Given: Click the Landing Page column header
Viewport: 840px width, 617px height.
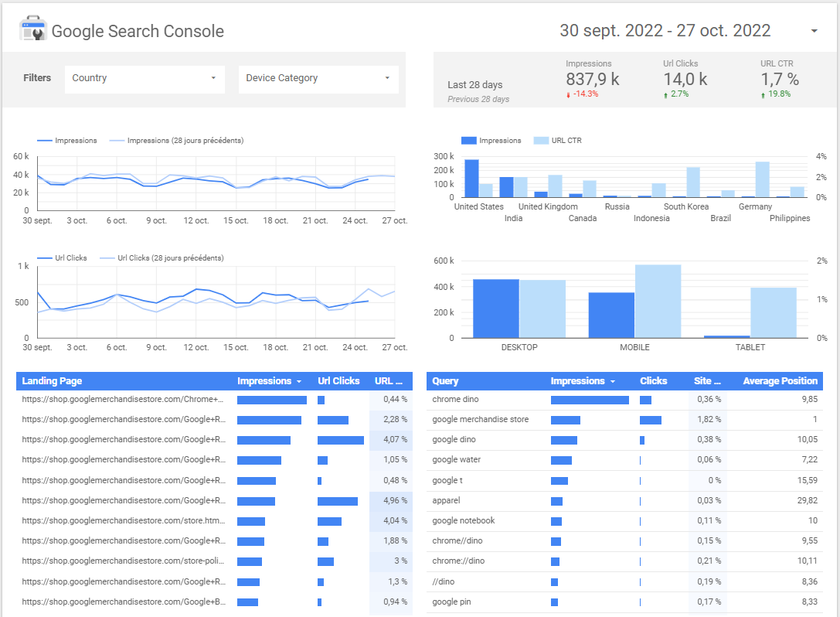Looking at the screenshot, I should coord(52,381).
